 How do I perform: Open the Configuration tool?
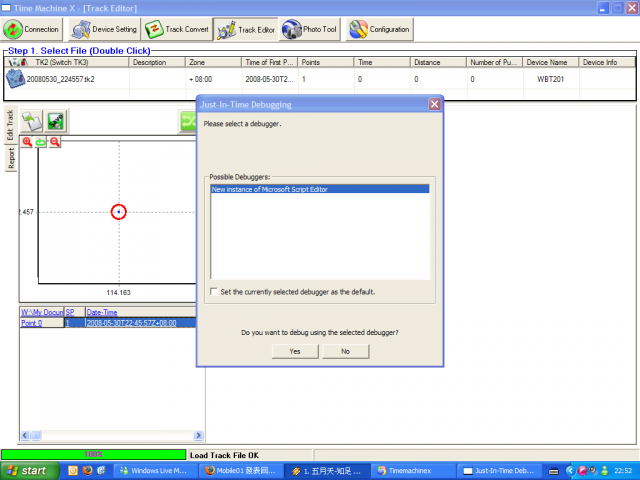pyautogui.click(x=380, y=29)
